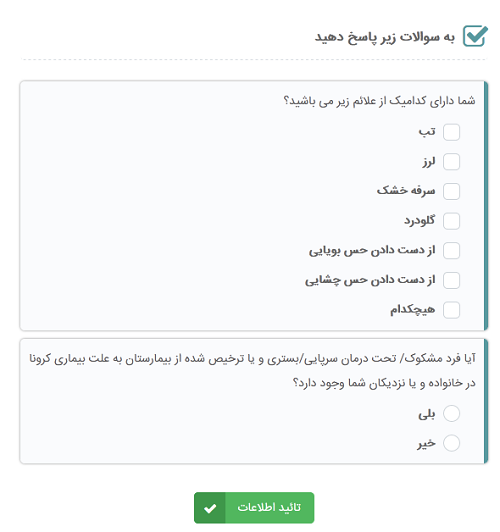Click the خیر label text
Screen dimensions: 500x532
pos(427,443)
